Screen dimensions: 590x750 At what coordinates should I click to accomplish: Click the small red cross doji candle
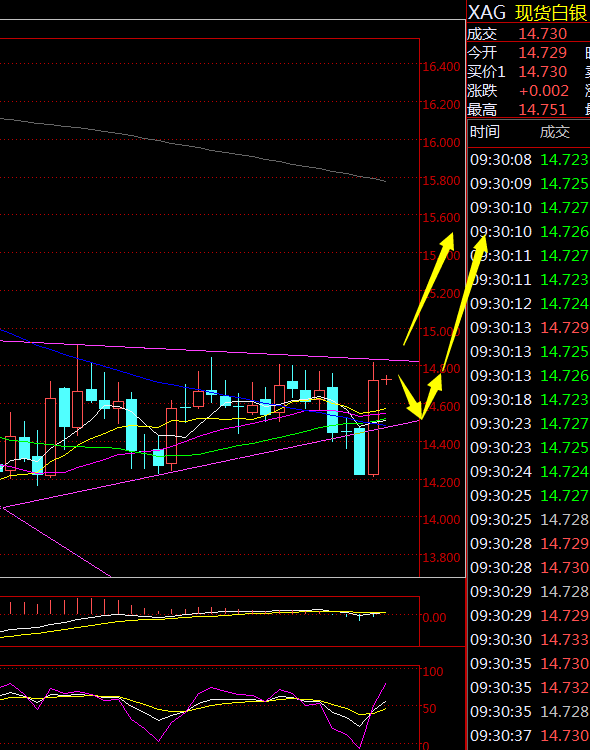point(387,380)
